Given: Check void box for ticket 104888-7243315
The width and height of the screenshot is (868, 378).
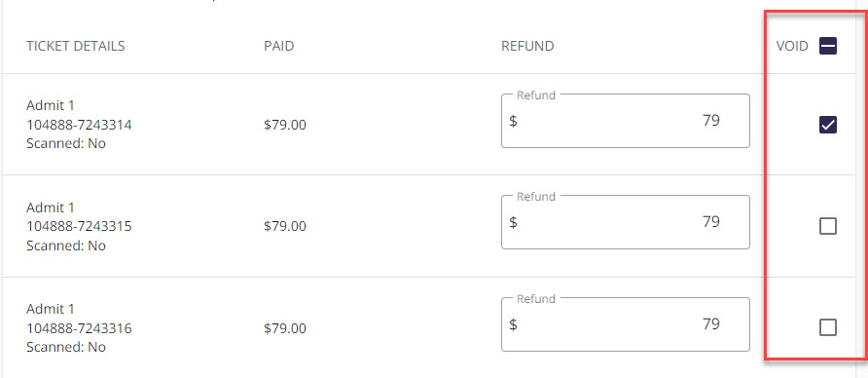Looking at the screenshot, I should [827, 226].
